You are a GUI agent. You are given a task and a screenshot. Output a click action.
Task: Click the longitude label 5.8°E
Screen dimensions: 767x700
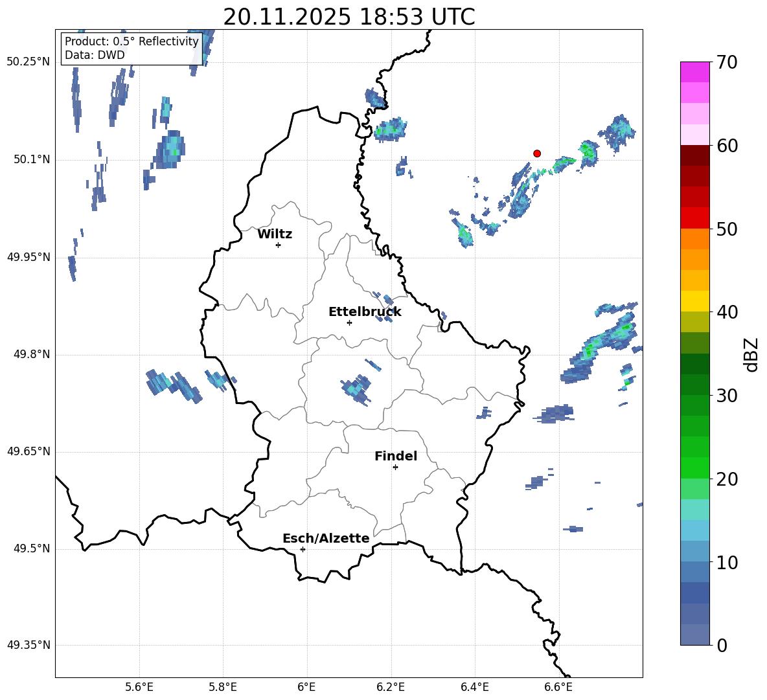pos(223,687)
